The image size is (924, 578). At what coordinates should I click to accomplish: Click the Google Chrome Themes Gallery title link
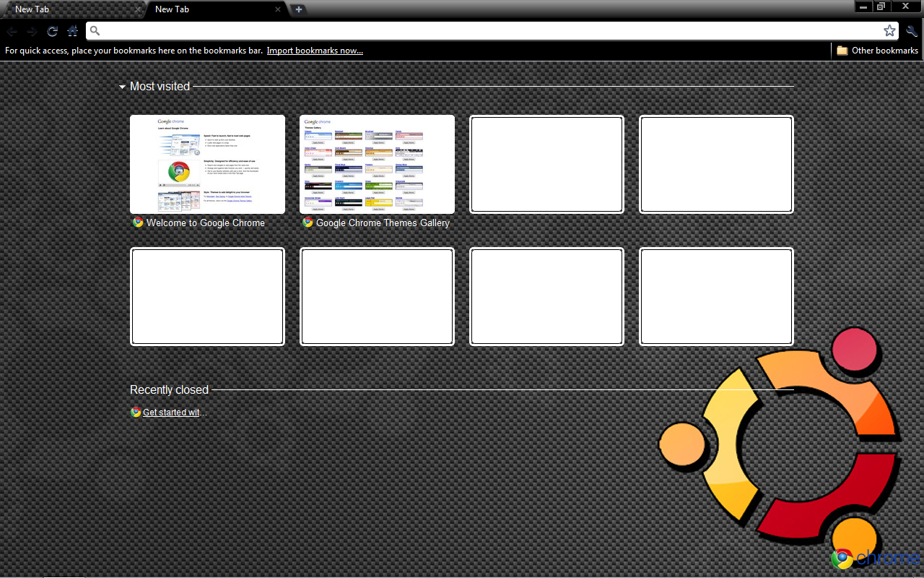[x=383, y=223]
